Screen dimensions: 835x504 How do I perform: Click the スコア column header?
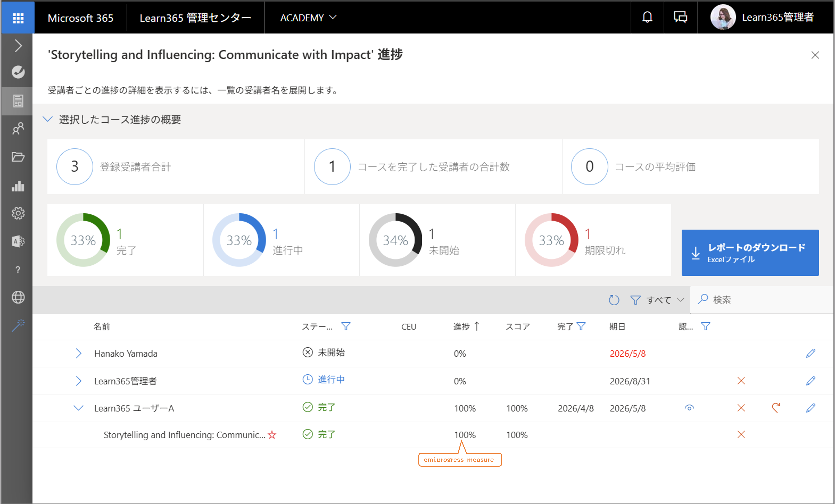click(x=518, y=326)
